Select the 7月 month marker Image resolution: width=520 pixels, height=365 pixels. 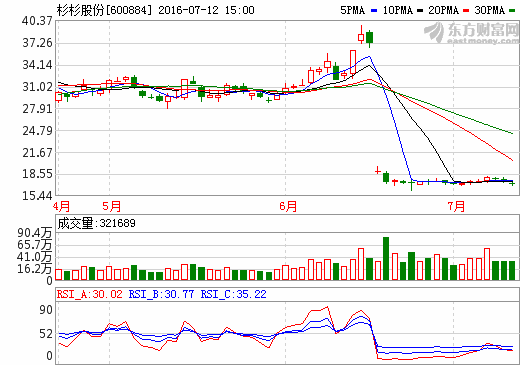click(456, 206)
